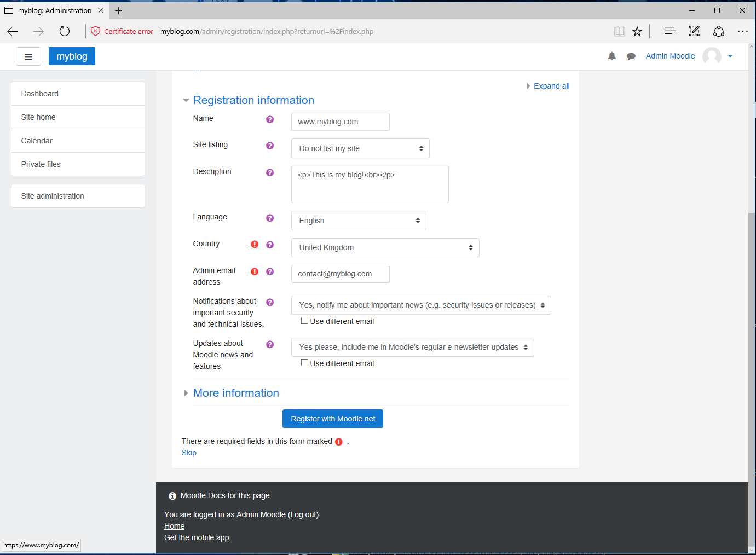Open the e-newsletter updates preference dropdown

coord(412,347)
